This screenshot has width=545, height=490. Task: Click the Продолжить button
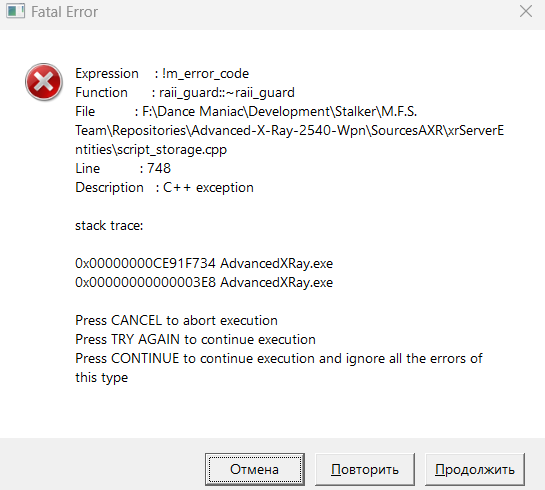tap(474, 469)
